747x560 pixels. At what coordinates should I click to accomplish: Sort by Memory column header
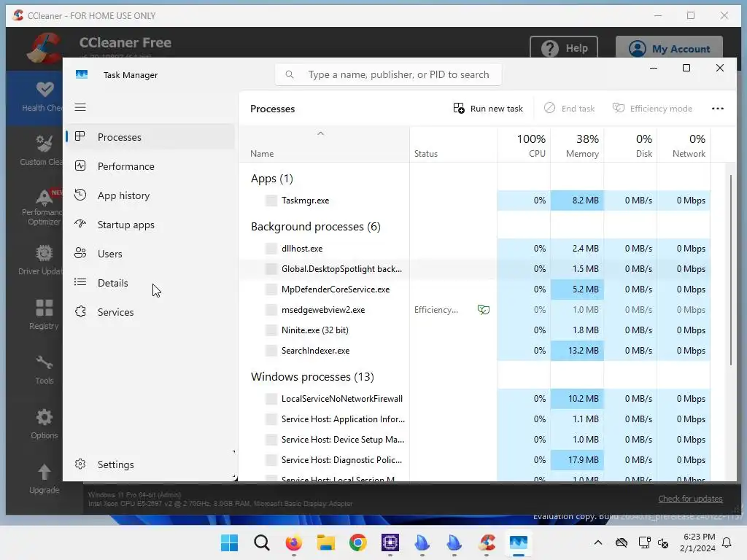pos(577,145)
